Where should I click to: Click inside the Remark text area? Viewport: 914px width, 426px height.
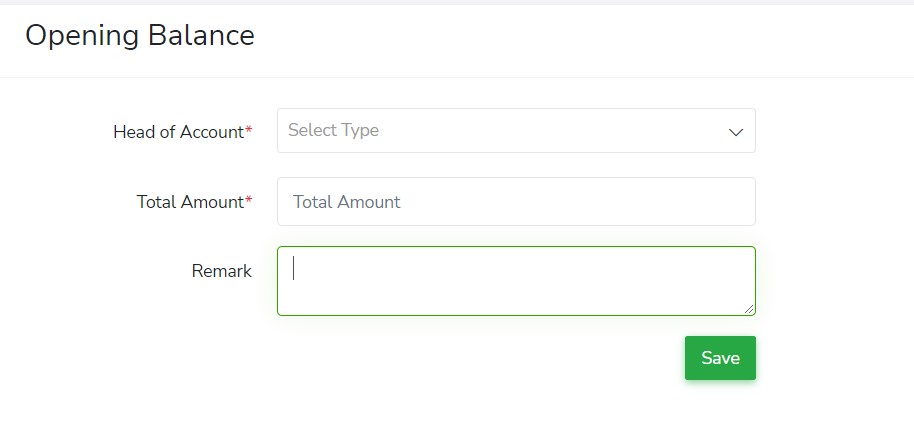point(516,281)
